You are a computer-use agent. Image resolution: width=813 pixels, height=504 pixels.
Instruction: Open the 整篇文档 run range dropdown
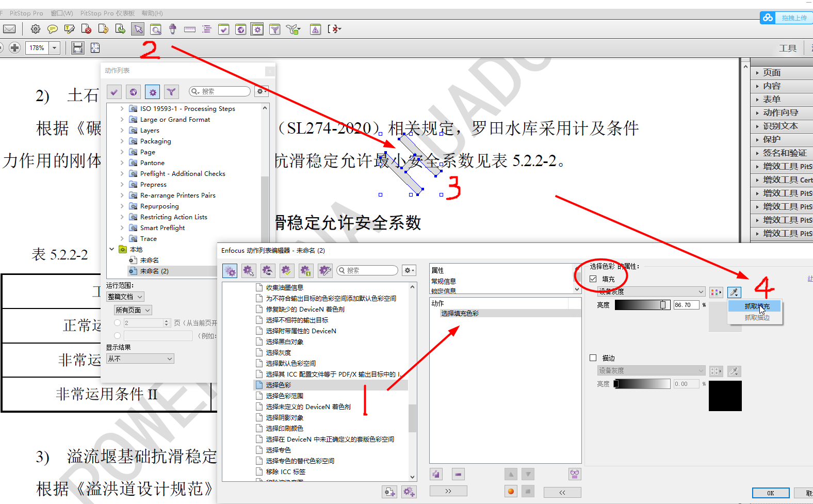click(125, 297)
